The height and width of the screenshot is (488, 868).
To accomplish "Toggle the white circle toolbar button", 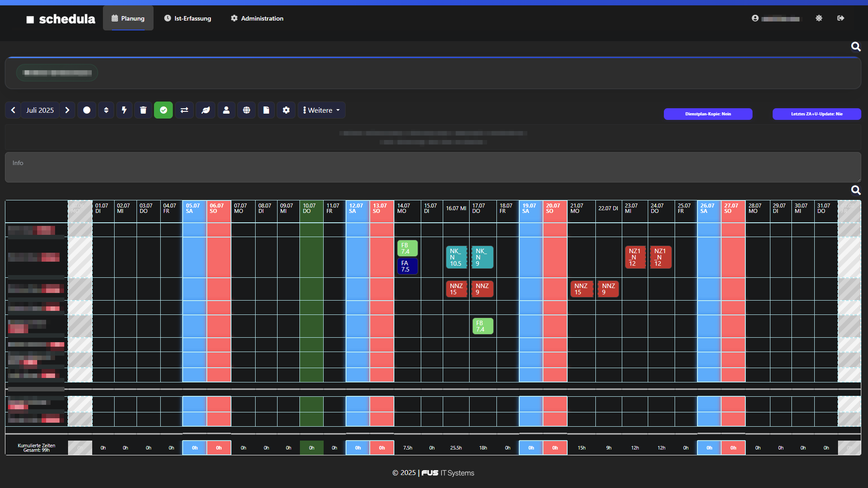I will click(87, 110).
